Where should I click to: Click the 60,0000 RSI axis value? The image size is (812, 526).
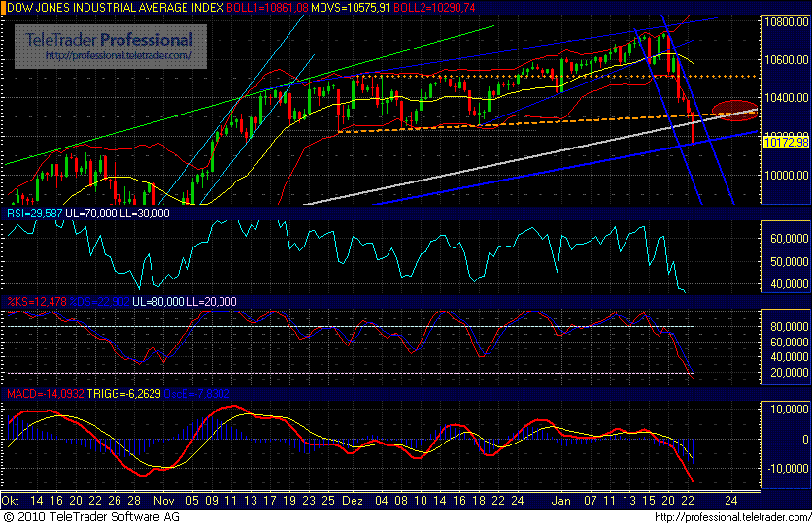(x=790, y=239)
